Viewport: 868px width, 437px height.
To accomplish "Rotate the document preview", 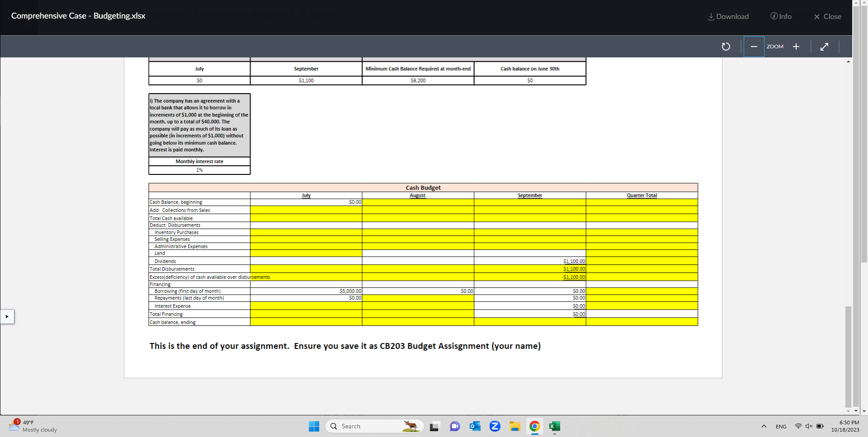I will click(726, 47).
